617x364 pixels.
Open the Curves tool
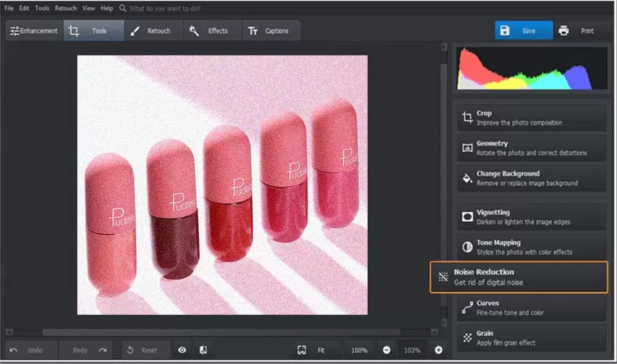[x=531, y=308]
